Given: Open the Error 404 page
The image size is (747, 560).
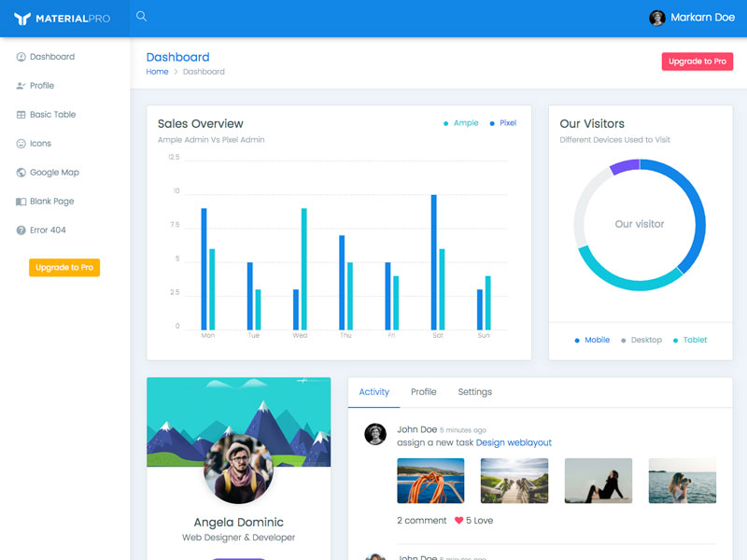Looking at the screenshot, I should pyautogui.click(x=44, y=230).
